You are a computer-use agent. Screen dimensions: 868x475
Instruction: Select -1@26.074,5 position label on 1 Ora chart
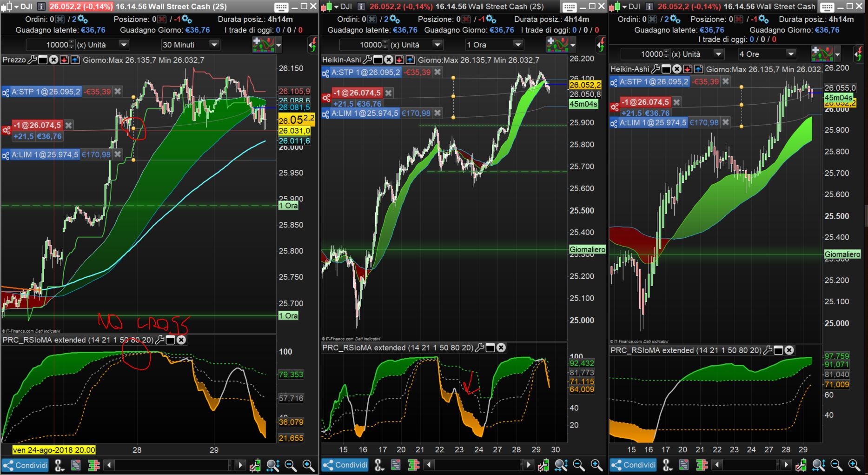357,93
